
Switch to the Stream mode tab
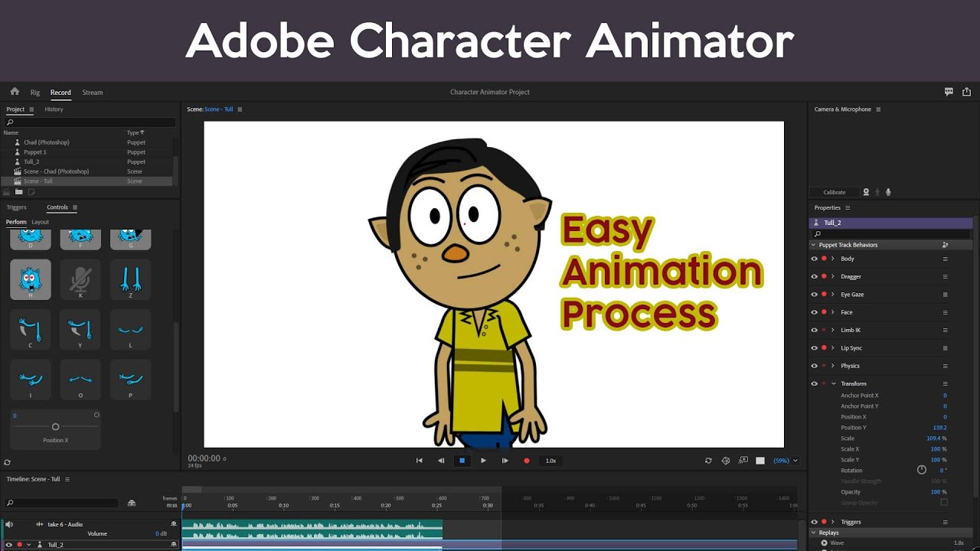[x=93, y=93]
